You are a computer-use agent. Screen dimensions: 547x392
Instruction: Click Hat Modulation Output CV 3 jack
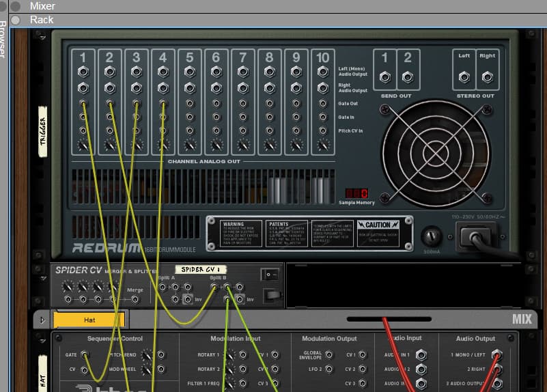363,383
